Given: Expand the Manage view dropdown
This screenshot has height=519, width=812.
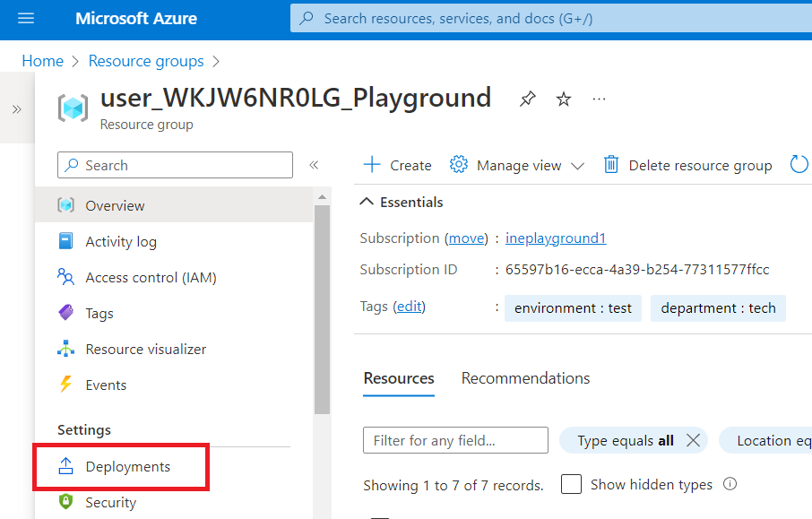Looking at the screenshot, I should (576, 166).
